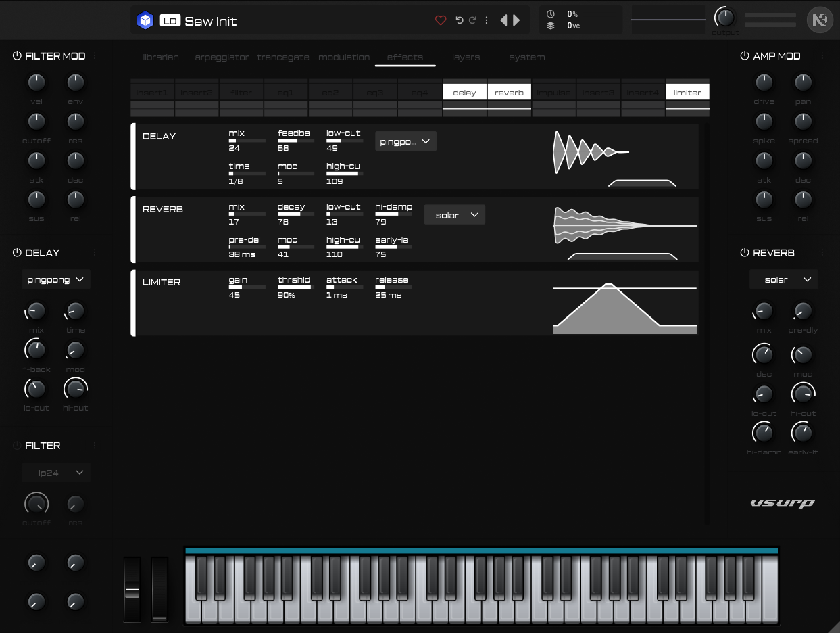Viewport: 840px width, 633px height.
Task: Open Filter panel three-dot menu
Action: [x=95, y=446]
